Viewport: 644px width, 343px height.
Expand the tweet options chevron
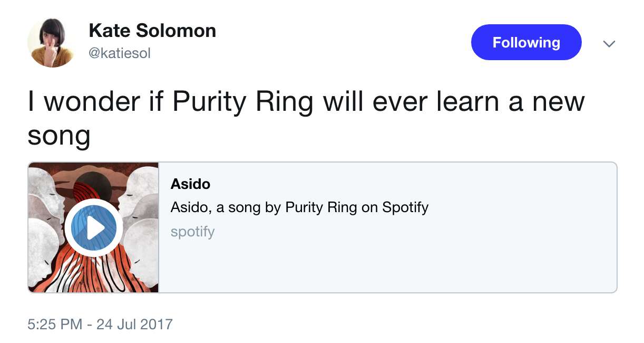(x=609, y=44)
